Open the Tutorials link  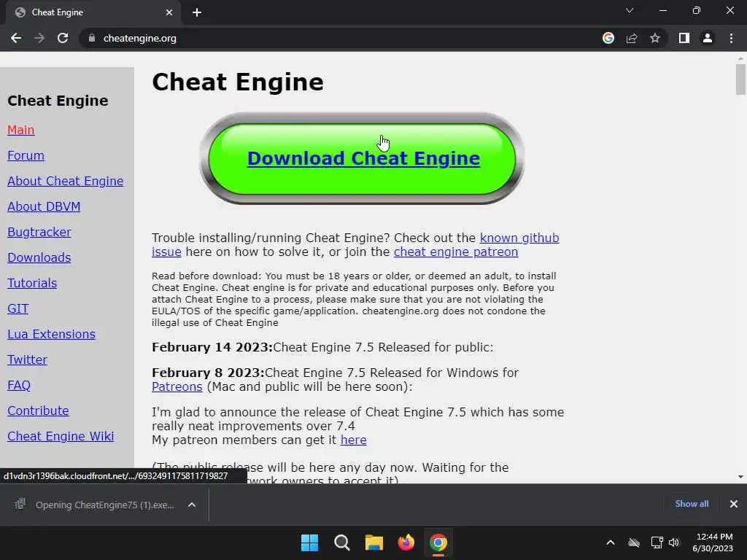(32, 284)
